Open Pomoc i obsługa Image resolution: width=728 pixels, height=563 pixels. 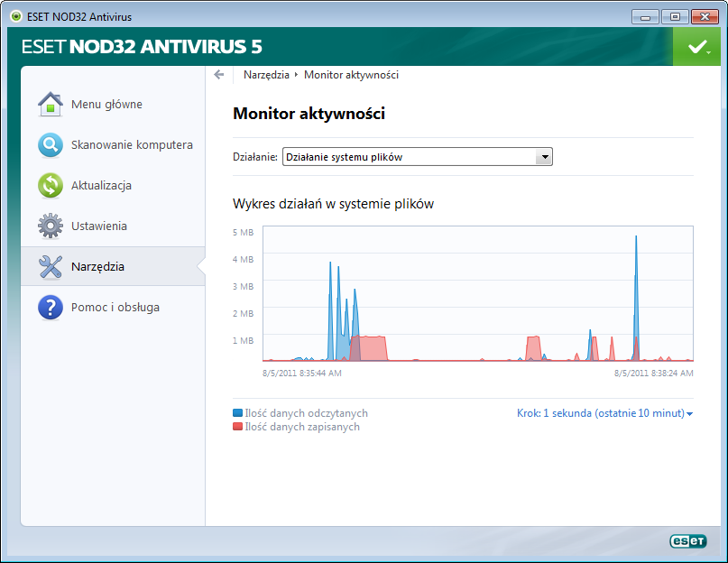tap(113, 307)
